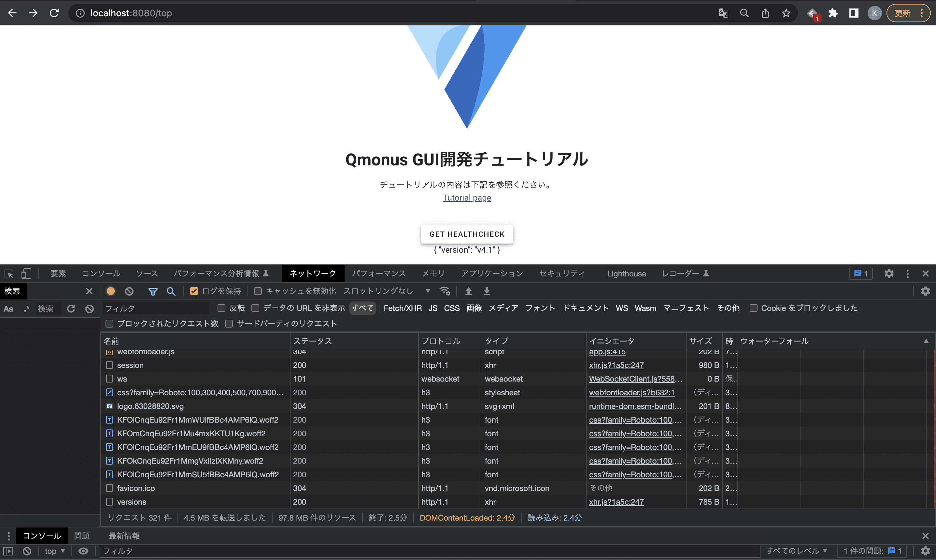Check サードパーティのリクエスト checkbox
Image resolution: width=936 pixels, height=560 pixels.
pos(229,324)
